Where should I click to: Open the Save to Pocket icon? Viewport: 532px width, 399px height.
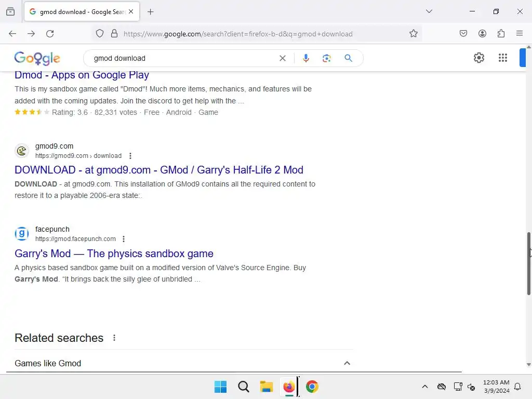(x=463, y=33)
